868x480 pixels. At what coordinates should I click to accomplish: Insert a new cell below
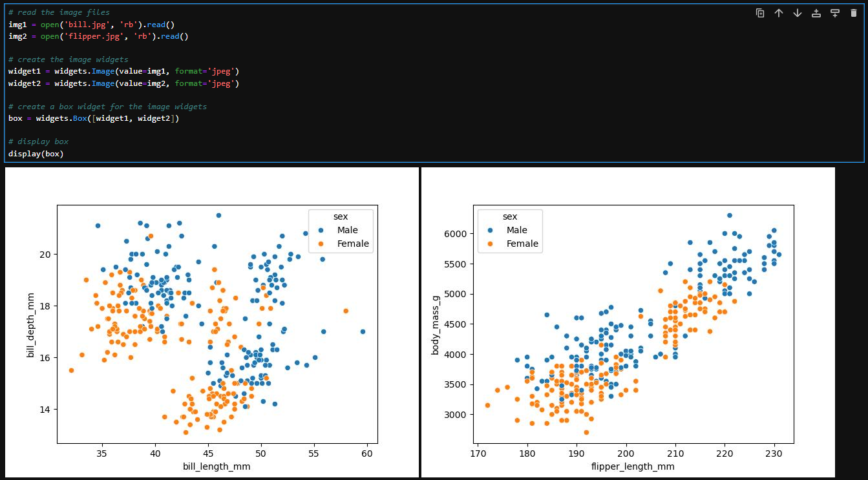835,13
